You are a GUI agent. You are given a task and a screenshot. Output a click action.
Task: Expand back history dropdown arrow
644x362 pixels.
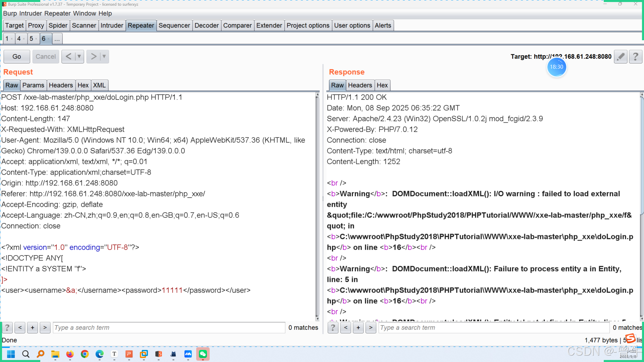click(79, 56)
